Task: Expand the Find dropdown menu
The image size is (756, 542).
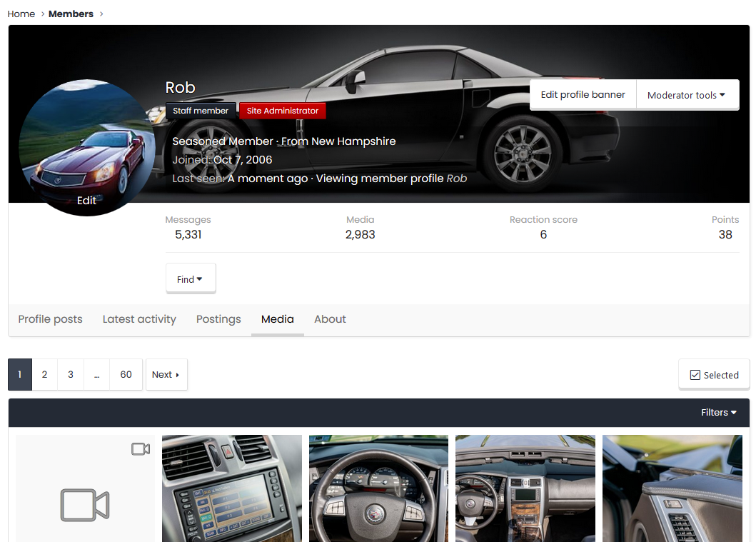Action: (x=190, y=279)
